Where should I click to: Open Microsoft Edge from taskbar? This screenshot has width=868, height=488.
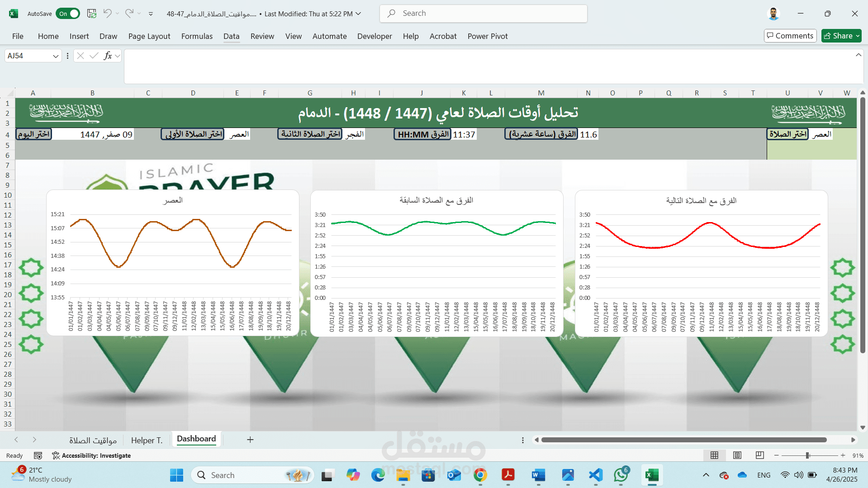[378, 475]
